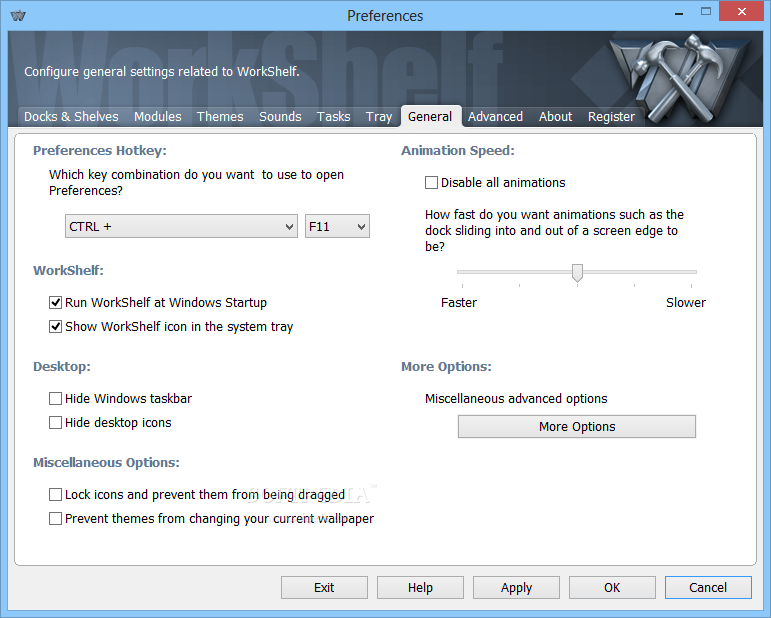Apply settings with the Apply button
Image resolution: width=771 pixels, height=618 pixels.
pyautogui.click(x=516, y=588)
